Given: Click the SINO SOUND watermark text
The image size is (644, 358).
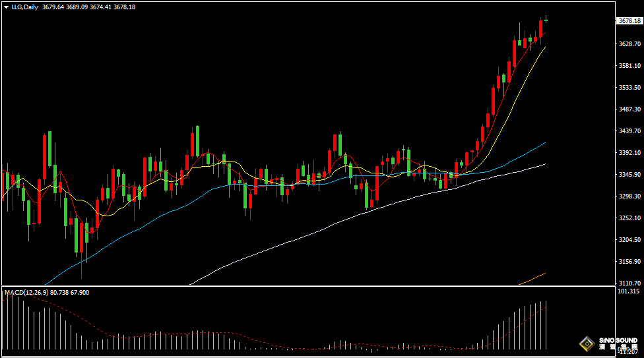Looking at the screenshot, I should point(618,340).
